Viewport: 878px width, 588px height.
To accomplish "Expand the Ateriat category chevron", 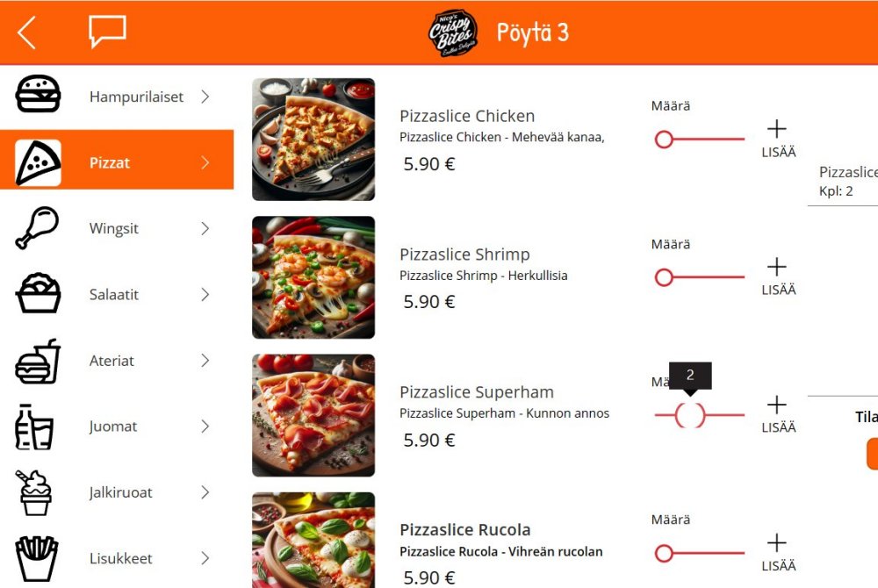I will point(205,361).
